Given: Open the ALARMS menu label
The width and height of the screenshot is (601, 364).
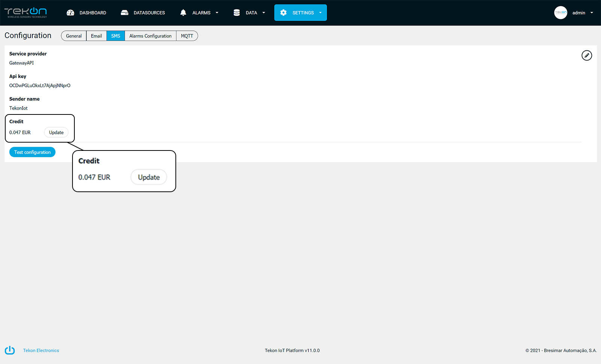Looking at the screenshot, I should [x=201, y=13].
